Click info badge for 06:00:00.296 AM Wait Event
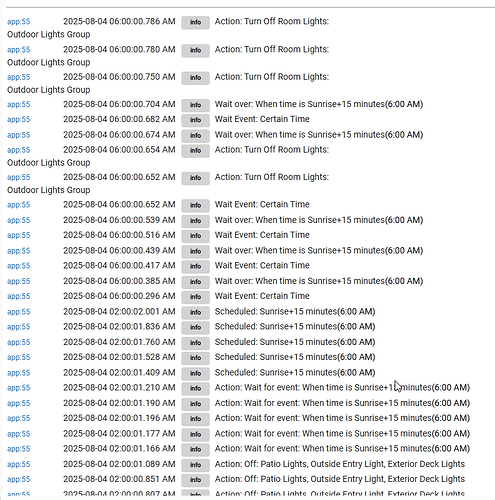 195,297
